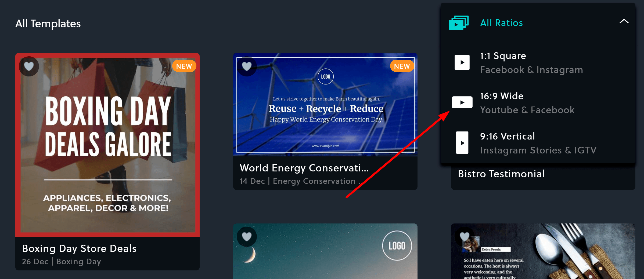Open the Bistro Testimonial template title

(x=501, y=174)
